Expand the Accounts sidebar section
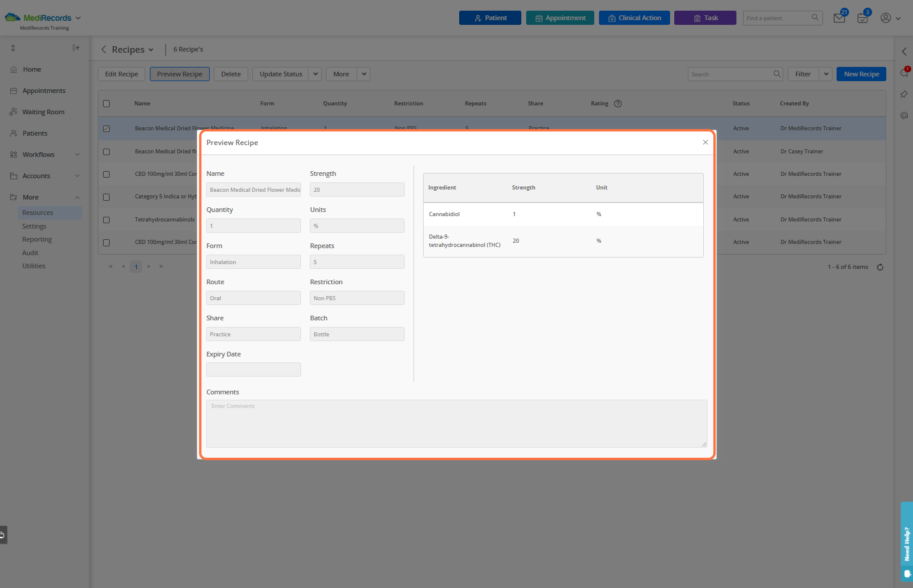Viewport: 913px width, 588px height. [x=77, y=176]
